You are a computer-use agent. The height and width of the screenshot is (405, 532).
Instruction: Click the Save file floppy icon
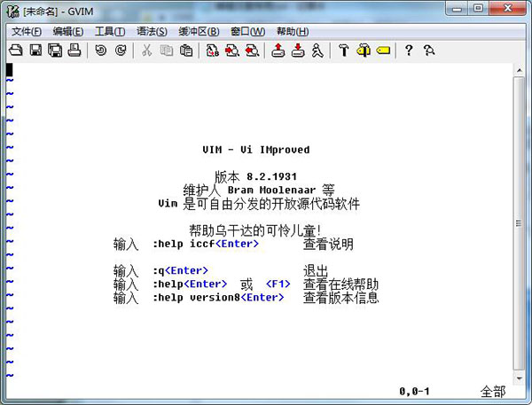(x=36, y=51)
